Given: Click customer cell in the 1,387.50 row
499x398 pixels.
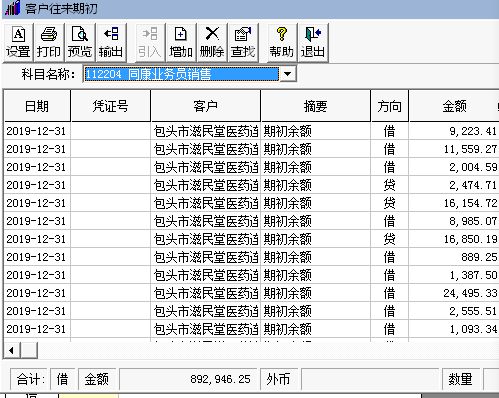Looking at the screenshot, I should [205, 275].
